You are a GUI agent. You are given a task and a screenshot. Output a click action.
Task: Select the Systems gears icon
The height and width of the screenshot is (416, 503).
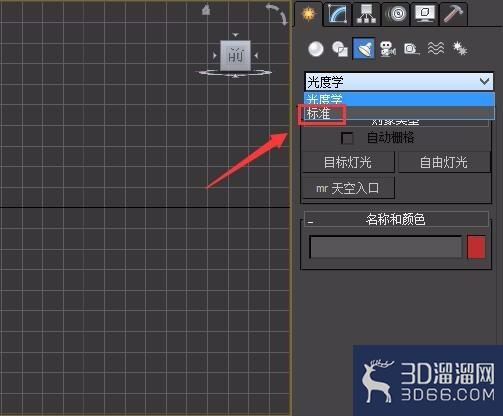(460, 49)
